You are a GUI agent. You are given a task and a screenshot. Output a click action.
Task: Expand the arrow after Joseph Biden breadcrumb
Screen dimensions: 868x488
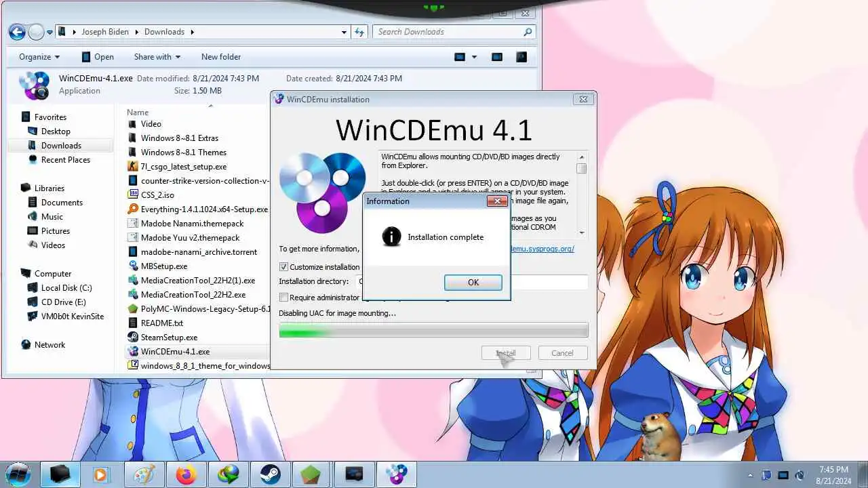(136, 32)
